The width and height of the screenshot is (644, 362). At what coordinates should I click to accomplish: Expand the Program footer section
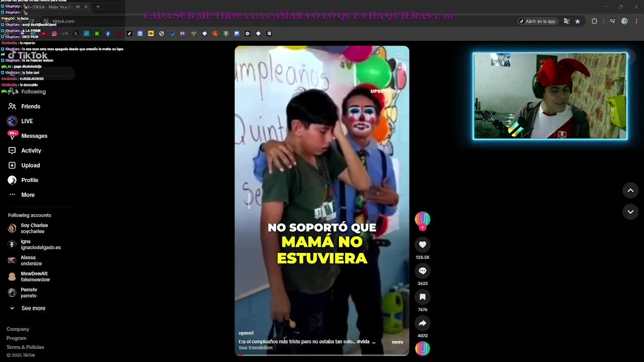click(x=16, y=338)
